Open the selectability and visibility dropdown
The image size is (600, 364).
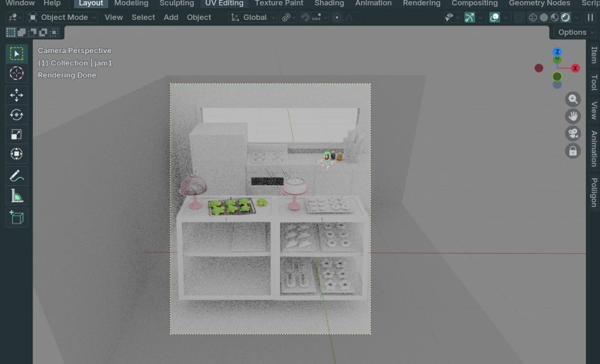(452, 17)
